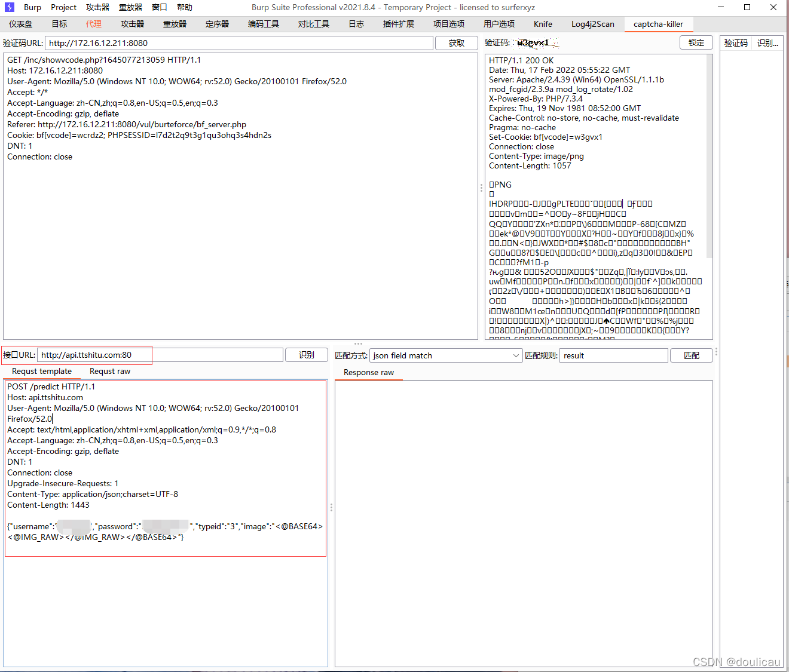Switch to the 目标 tab
The width and height of the screenshot is (789, 672).
(59, 24)
